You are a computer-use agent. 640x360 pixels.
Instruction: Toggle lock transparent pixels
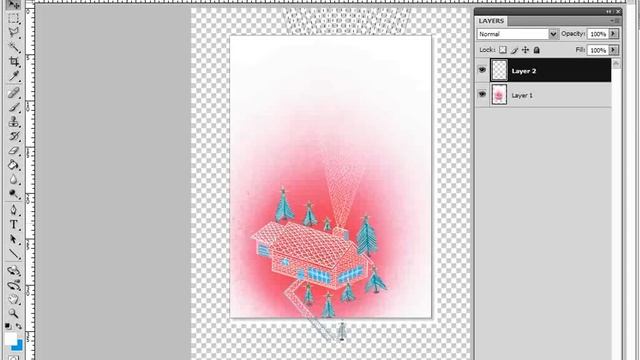pos(503,50)
